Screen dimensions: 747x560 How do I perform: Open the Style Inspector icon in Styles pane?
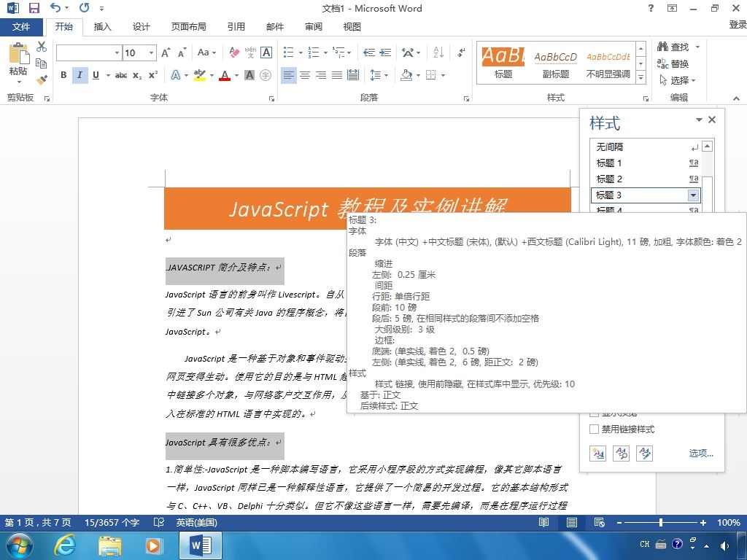[622, 454]
